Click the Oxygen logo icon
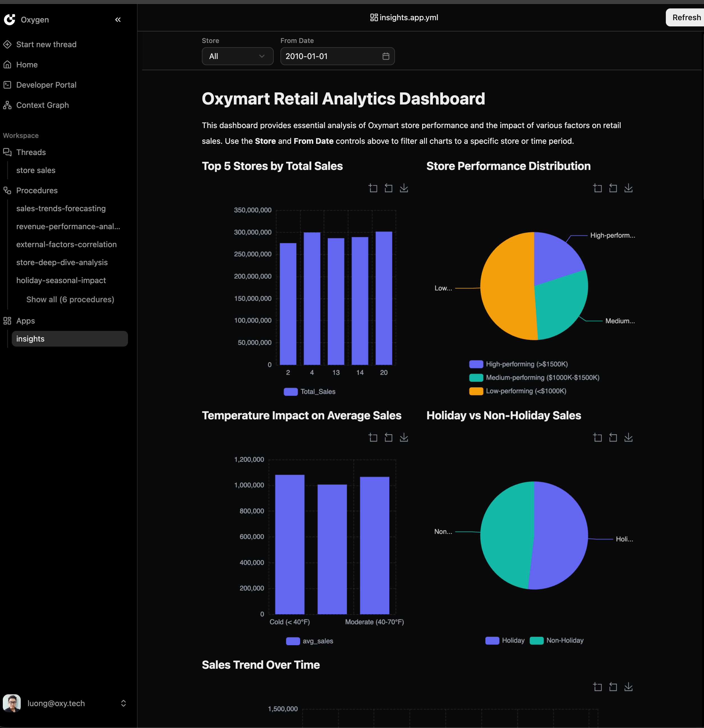The image size is (704, 728). pos(10,20)
